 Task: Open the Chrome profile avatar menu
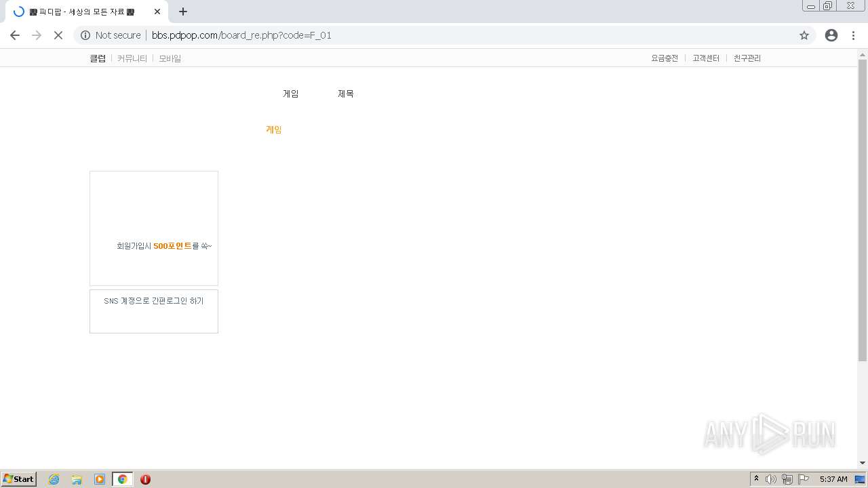[831, 35]
